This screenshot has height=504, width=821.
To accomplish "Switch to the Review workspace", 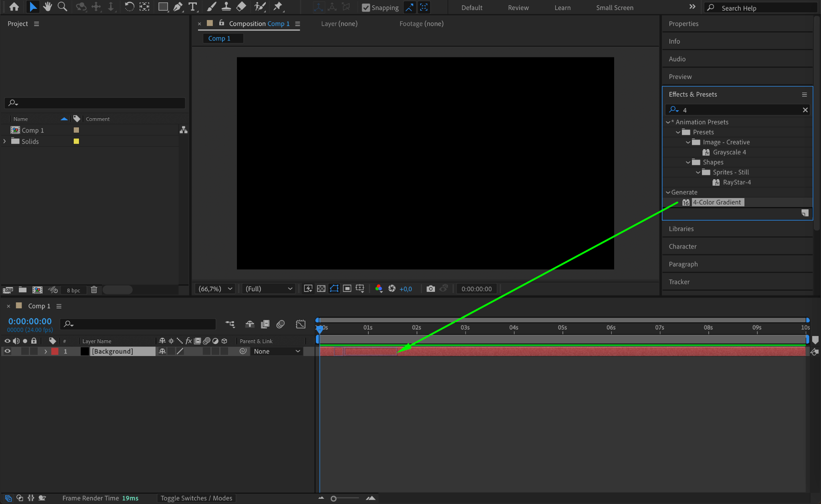I will pos(518,8).
